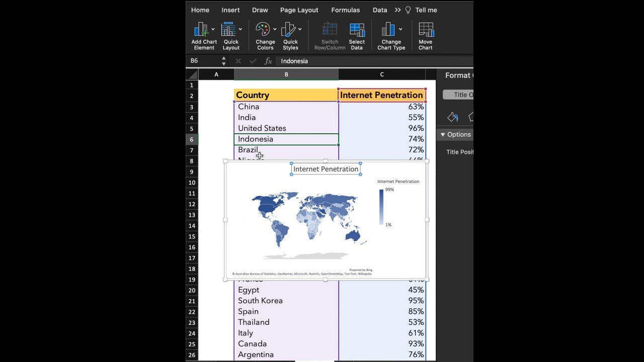The image size is (644, 362).
Task: Open the Insert tab
Action: (230, 10)
